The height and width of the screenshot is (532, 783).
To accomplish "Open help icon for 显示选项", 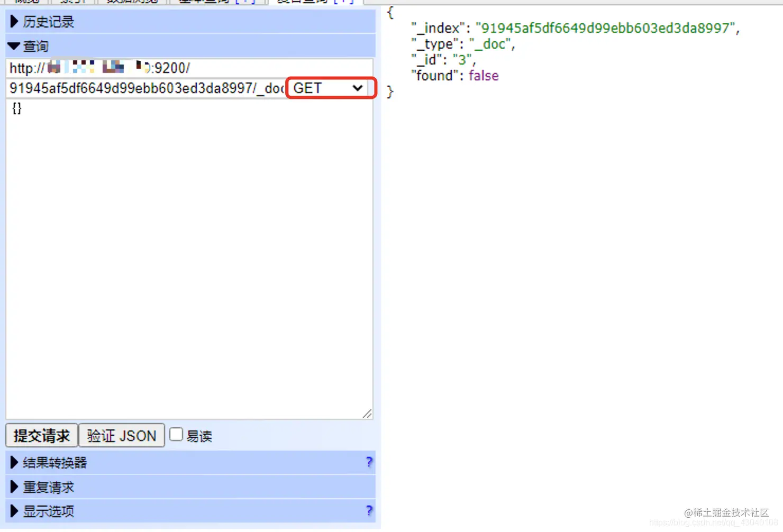I will (369, 511).
